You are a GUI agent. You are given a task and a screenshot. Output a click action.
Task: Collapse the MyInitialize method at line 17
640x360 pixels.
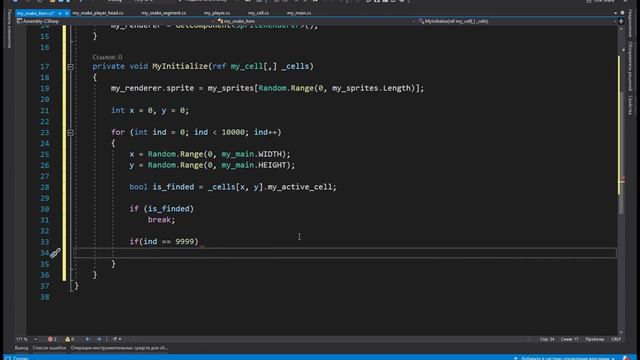70,67
